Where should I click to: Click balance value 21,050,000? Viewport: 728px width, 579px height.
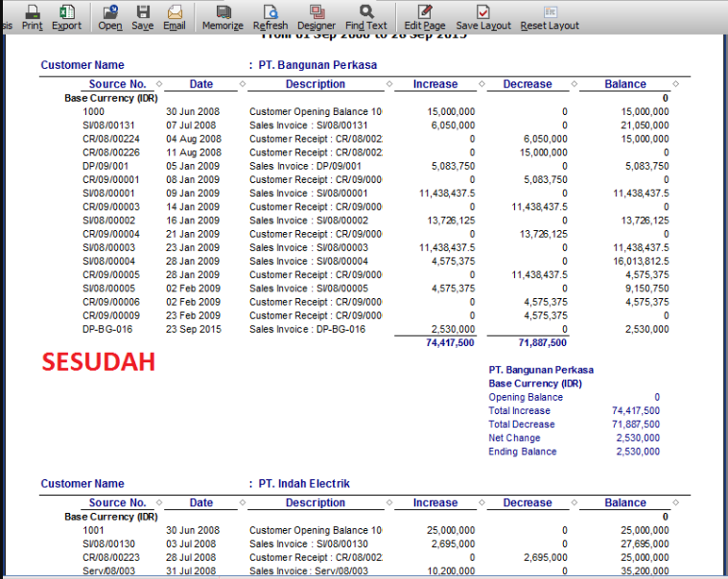tap(645, 126)
